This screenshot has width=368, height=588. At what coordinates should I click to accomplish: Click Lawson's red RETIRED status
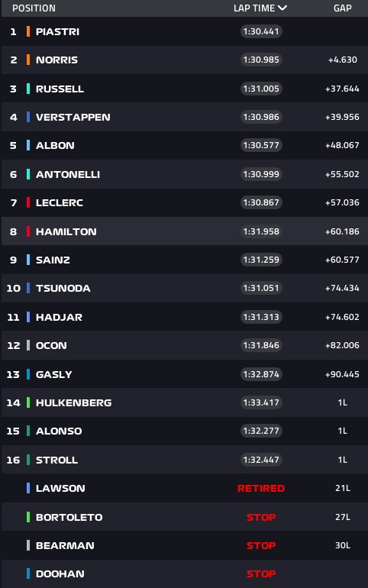[x=261, y=488]
